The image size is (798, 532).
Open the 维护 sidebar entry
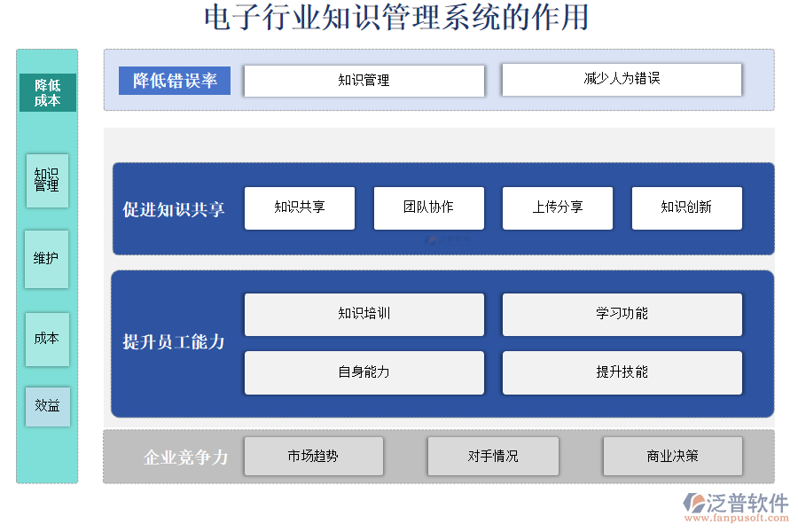click(47, 258)
